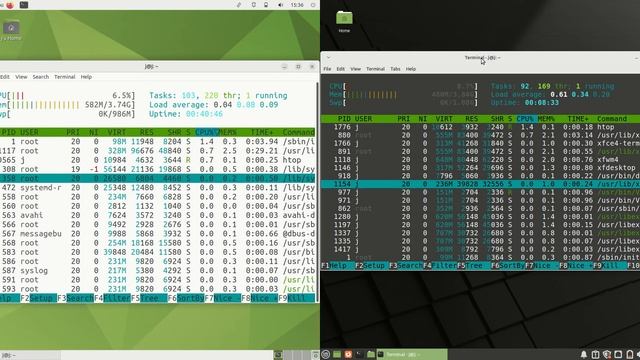
Task: Select the xfwm4 process row in right htop
Action: pyautogui.click(x=480, y=160)
